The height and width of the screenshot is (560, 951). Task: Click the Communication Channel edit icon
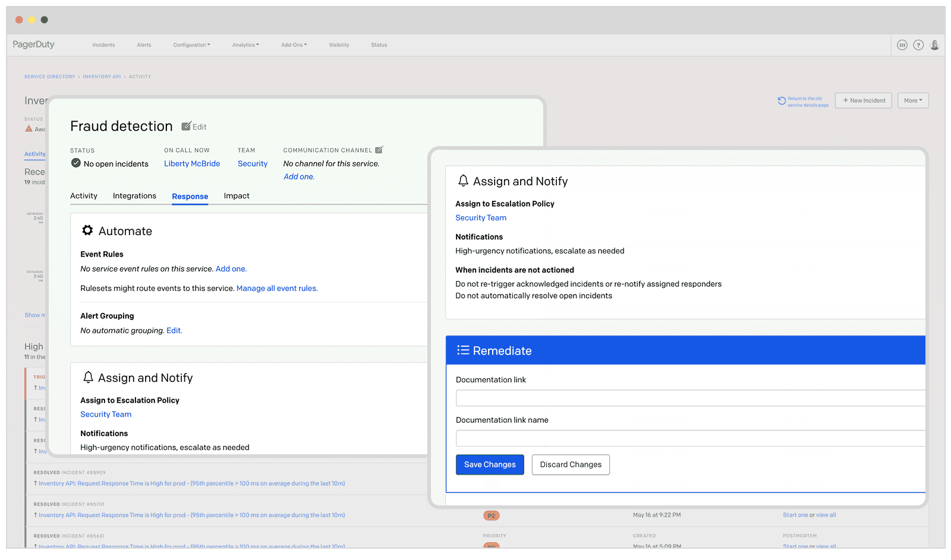click(x=379, y=150)
